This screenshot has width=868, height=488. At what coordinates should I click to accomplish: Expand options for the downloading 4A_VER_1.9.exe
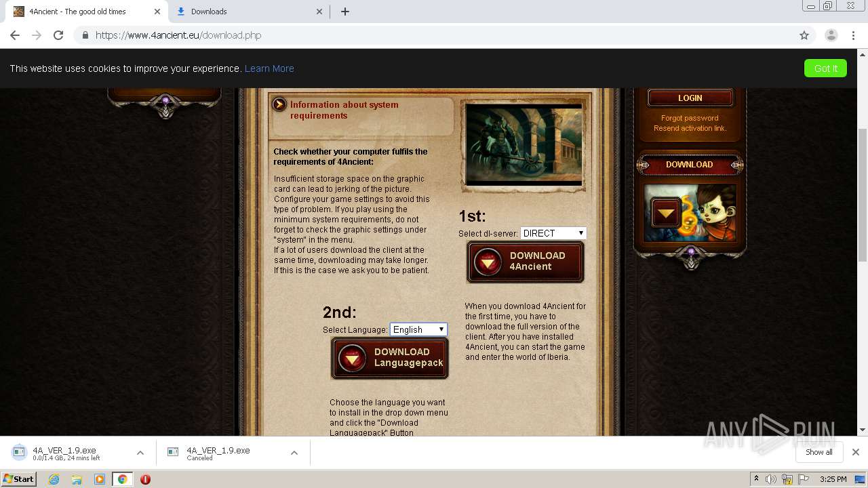point(140,453)
